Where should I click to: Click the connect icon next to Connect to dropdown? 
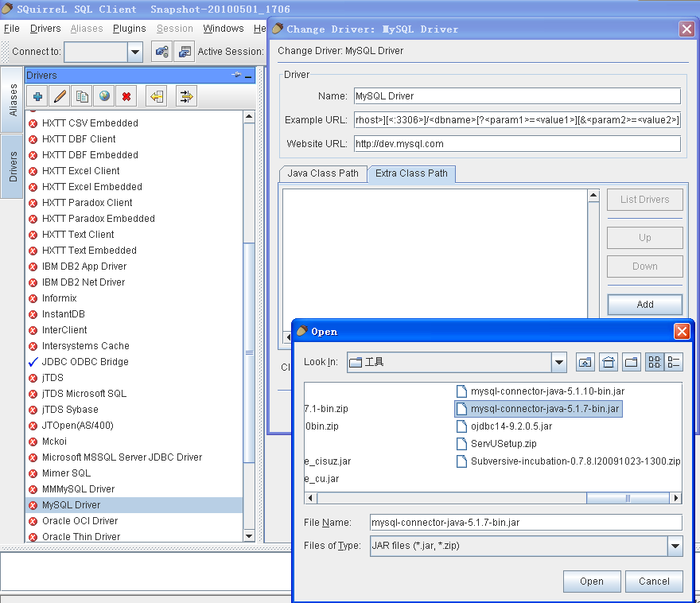(x=162, y=52)
